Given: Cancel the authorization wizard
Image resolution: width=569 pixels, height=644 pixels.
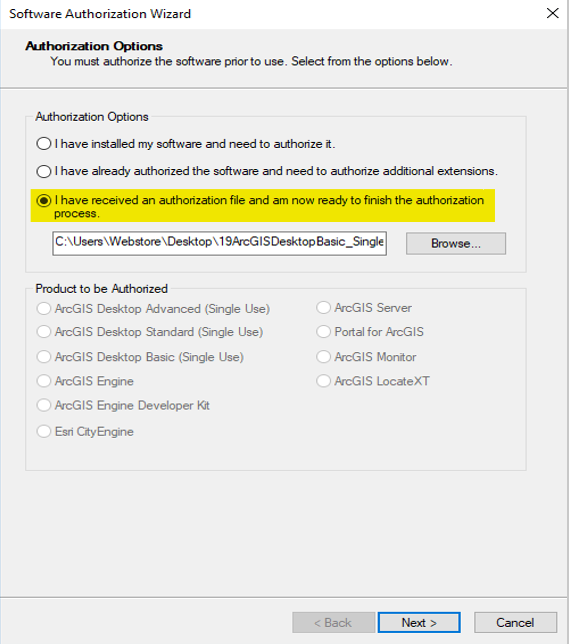Looking at the screenshot, I should [x=515, y=623].
